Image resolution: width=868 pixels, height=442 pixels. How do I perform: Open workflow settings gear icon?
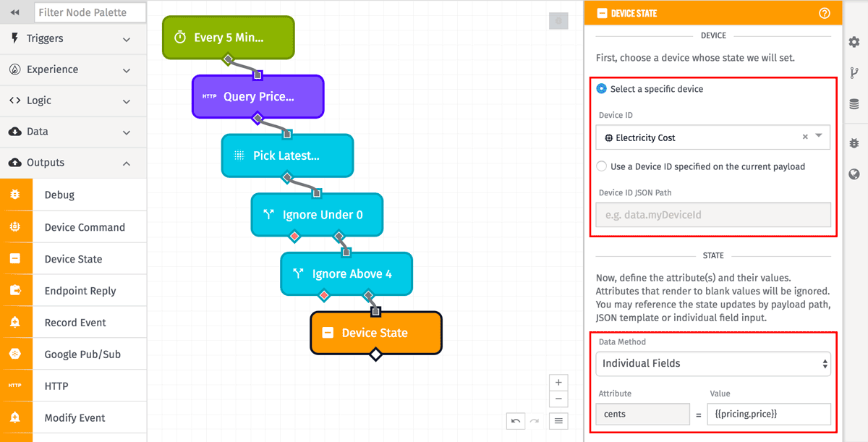click(854, 42)
